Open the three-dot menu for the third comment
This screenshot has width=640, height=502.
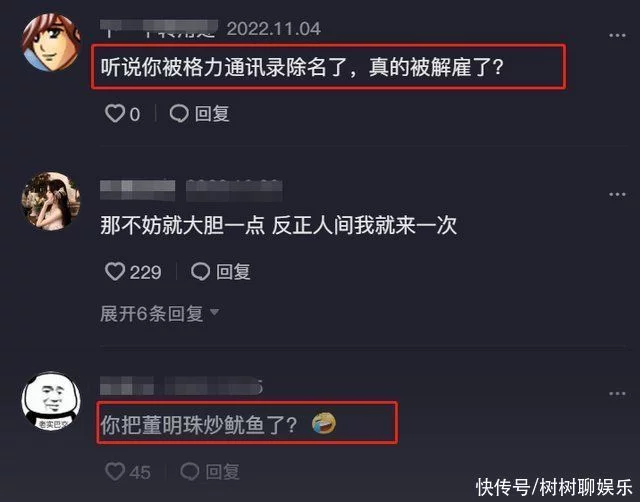pyautogui.click(x=617, y=394)
